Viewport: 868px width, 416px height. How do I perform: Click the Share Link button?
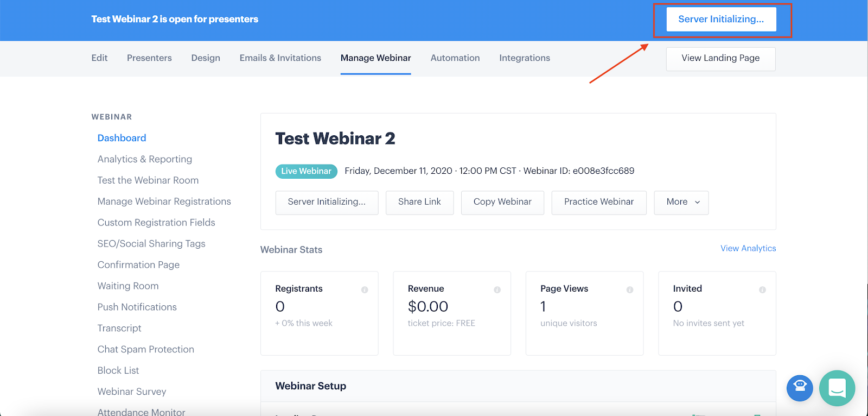419,203
